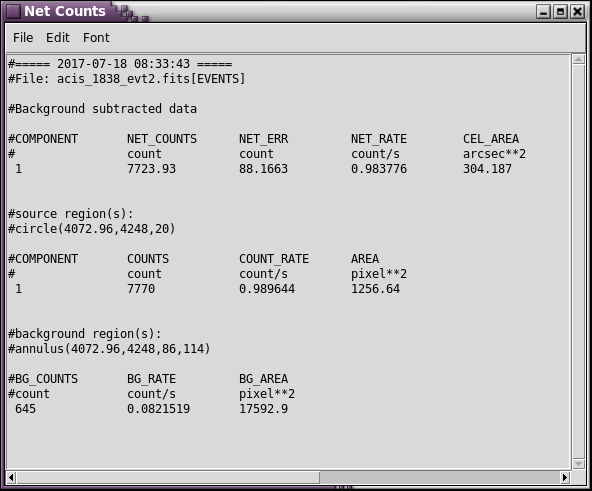This screenshot has width=592, height=491.
Task: Click the COUNT_RATE column header
Action: tap(274, 259)
